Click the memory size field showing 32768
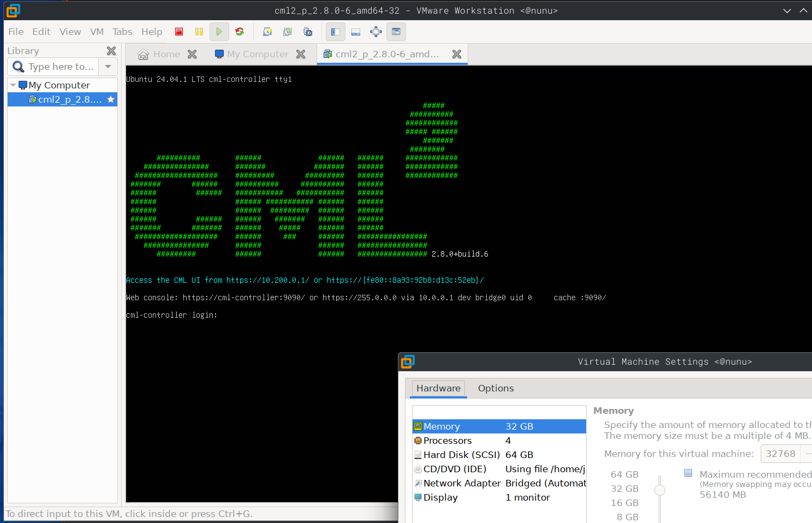The height and width of the screenshot is (523, 812). coord(780,454)
